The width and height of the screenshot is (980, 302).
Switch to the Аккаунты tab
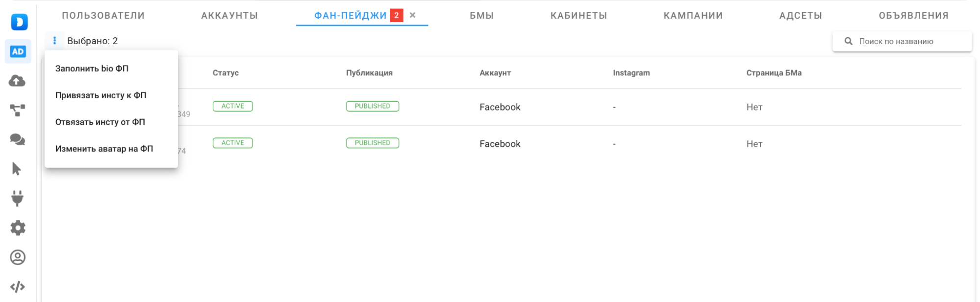pyautogui.click(x=229, y=15)
